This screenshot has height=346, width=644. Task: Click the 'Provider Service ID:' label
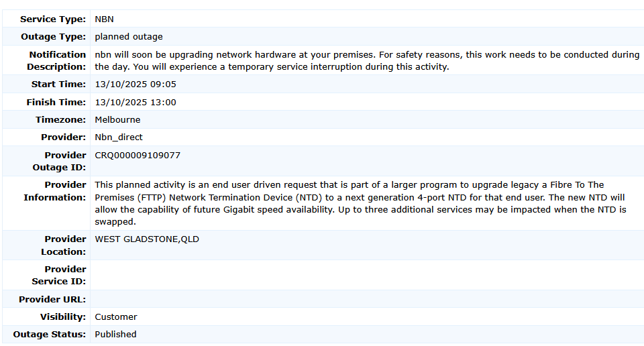pos(59,276)
